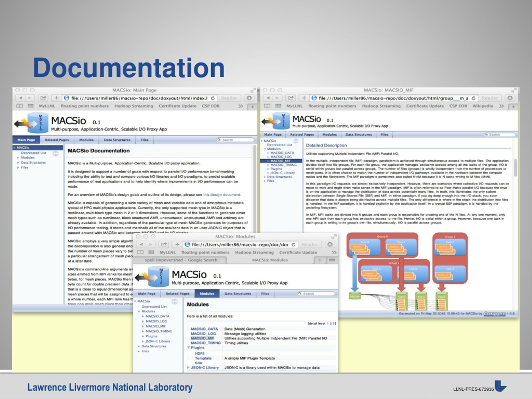Open reading list icon in Main Page window
The width and height of the screenshot is (532, 399).
coord(20,106)
